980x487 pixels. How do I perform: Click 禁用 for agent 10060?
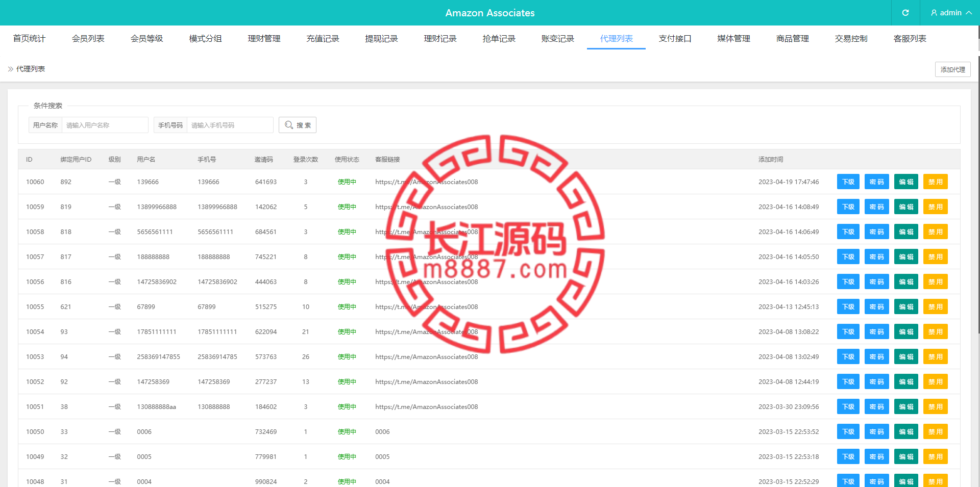(x=935, y=182)
